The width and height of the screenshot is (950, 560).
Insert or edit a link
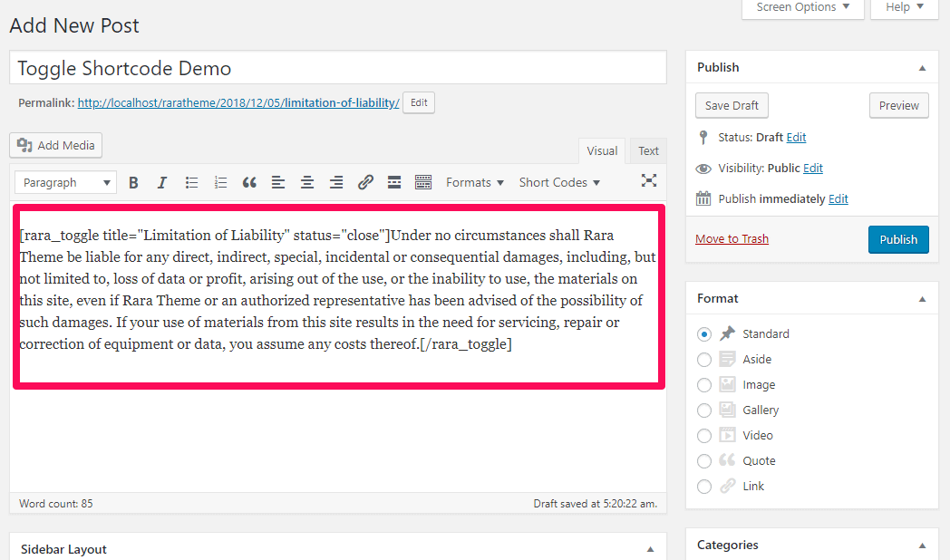(365, 183)
